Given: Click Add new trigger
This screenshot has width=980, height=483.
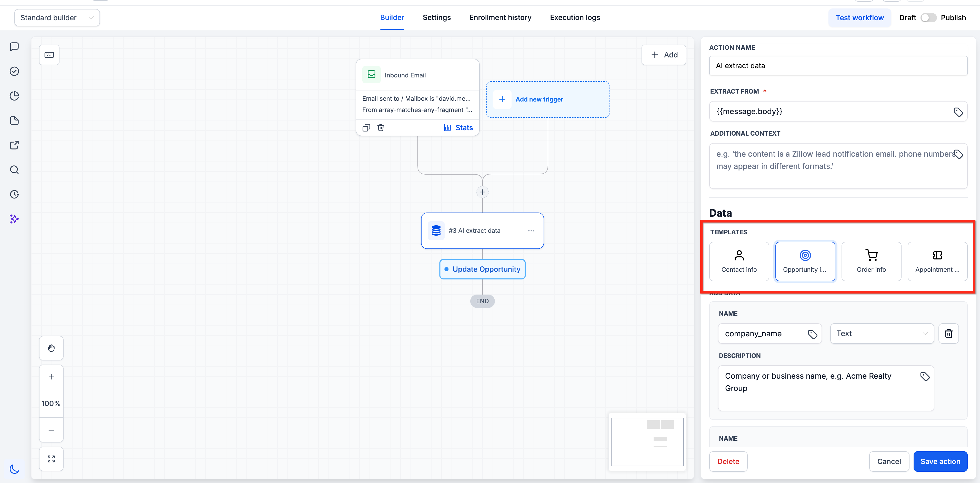Looking at the screenshot, I should click(548, 99).
